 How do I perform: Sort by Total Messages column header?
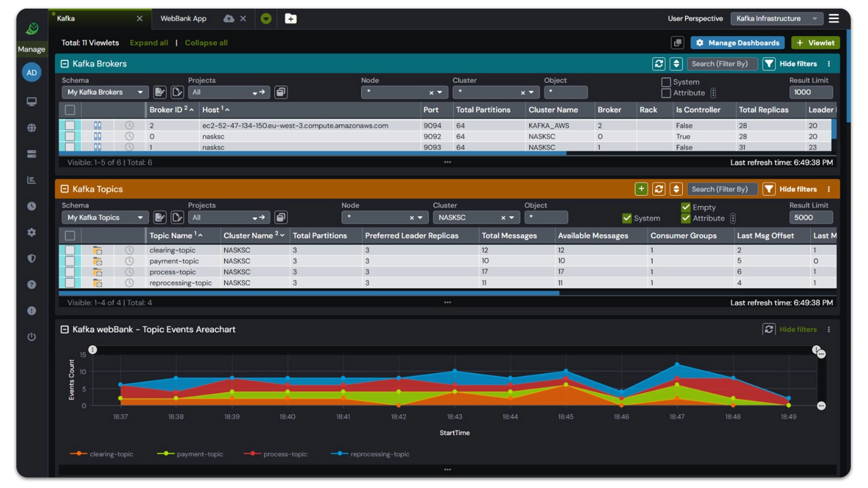pos(509,235)
